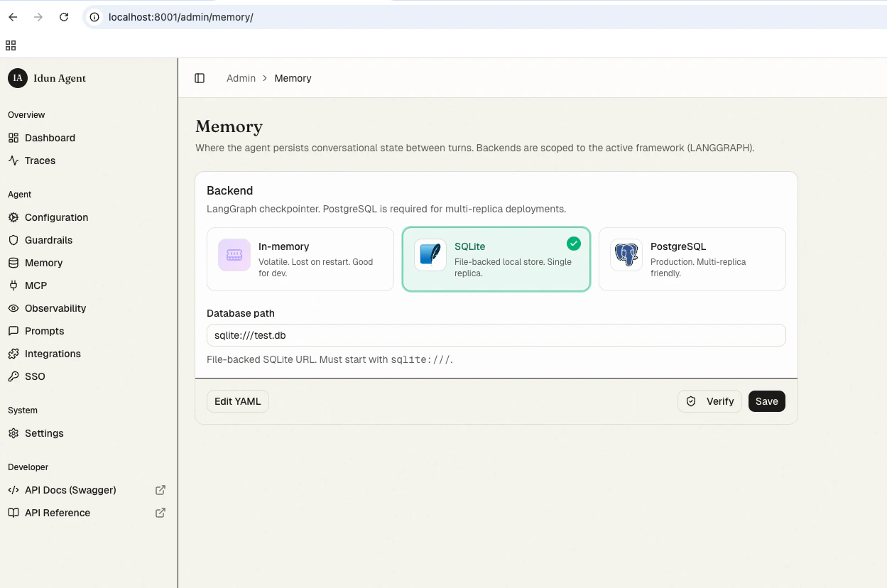The image size is (887, 588).
Task: Open Dashboard from the sidebar
Action: click(50, 138)
